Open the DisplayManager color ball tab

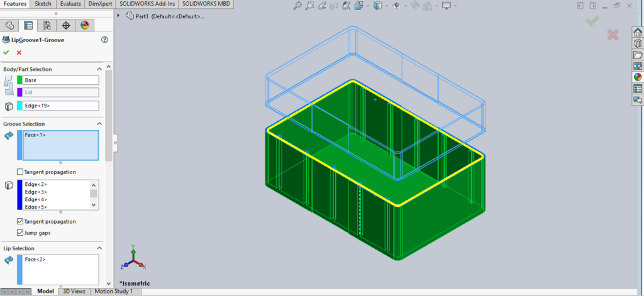point(84,26)
